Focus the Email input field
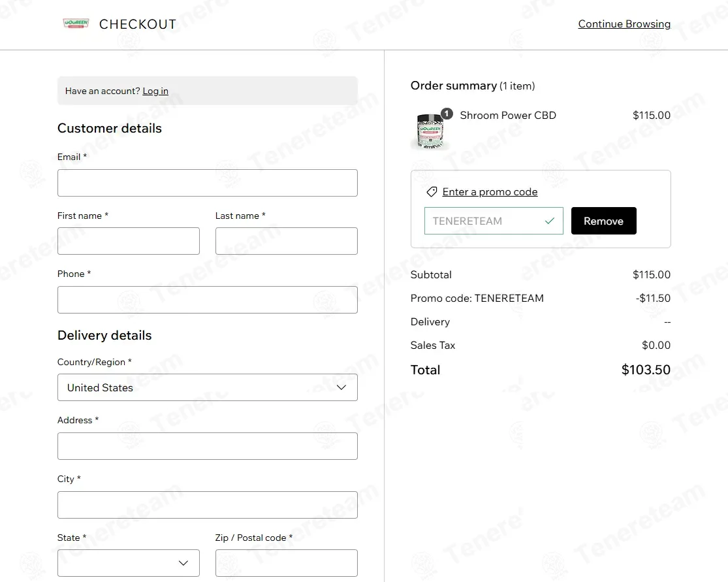Viewport: 728px width, 582px height. click(208, 182)
